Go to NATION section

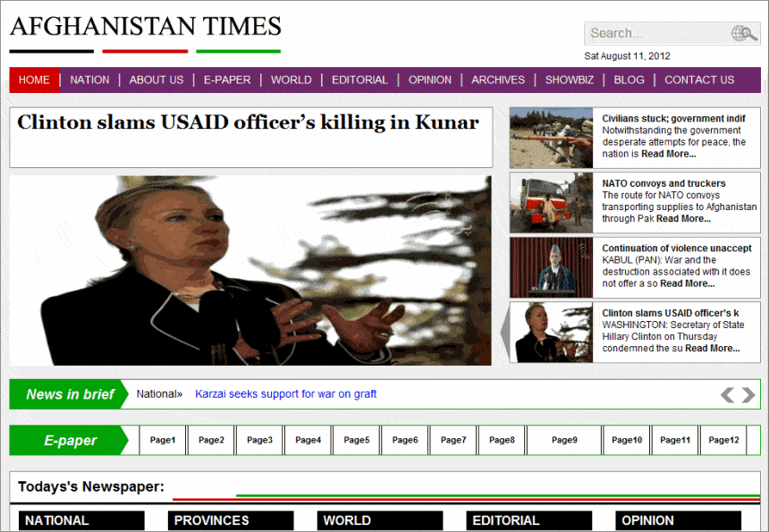click(89, 80)
